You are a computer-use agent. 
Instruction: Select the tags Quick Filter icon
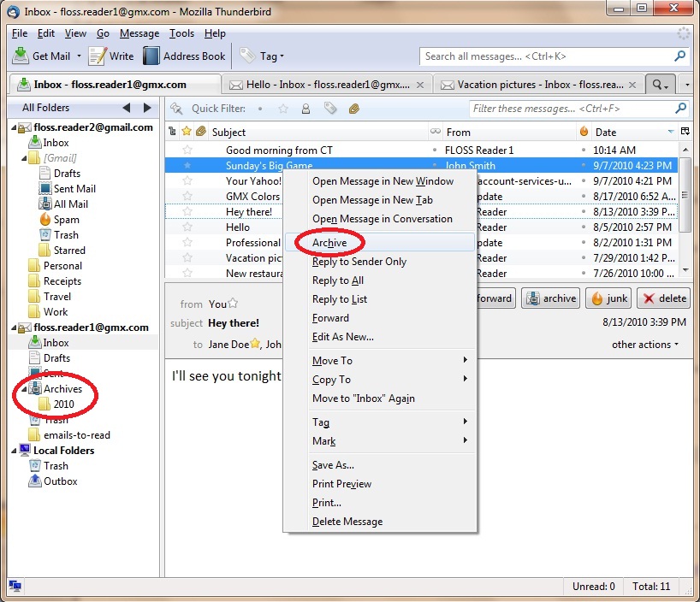(x=330, y=109)
